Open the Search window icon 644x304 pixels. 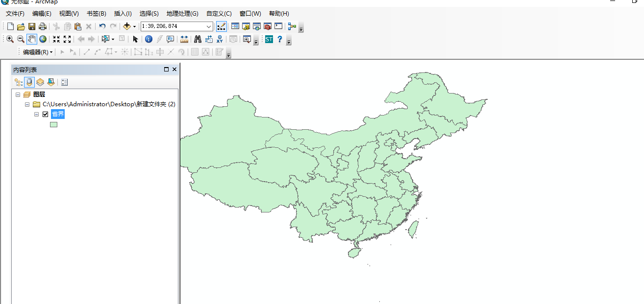point(257,26)
